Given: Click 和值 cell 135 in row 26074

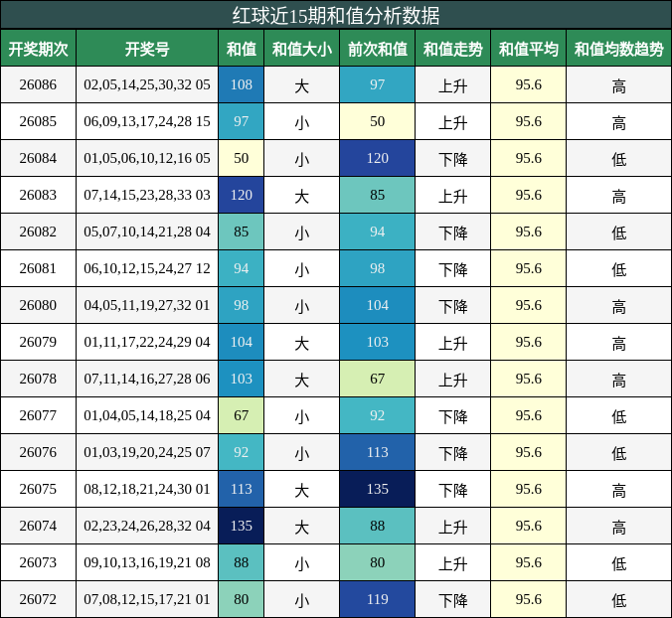Looking at the screenshot, I should (x=242, y=526).
